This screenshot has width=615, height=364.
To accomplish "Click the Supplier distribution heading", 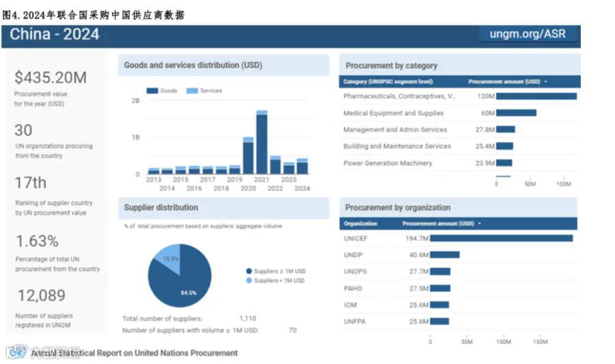I will (161, 208).
